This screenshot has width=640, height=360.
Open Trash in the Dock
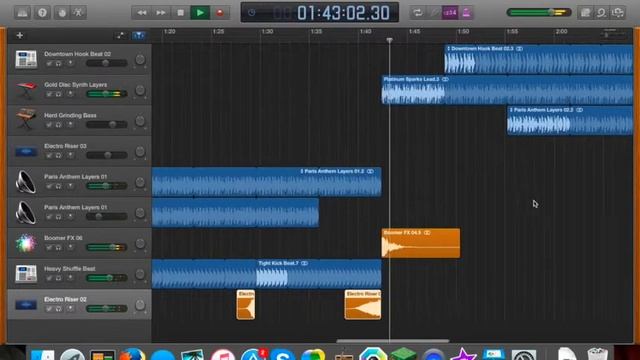pyautogui.click(x=598, y=354)
